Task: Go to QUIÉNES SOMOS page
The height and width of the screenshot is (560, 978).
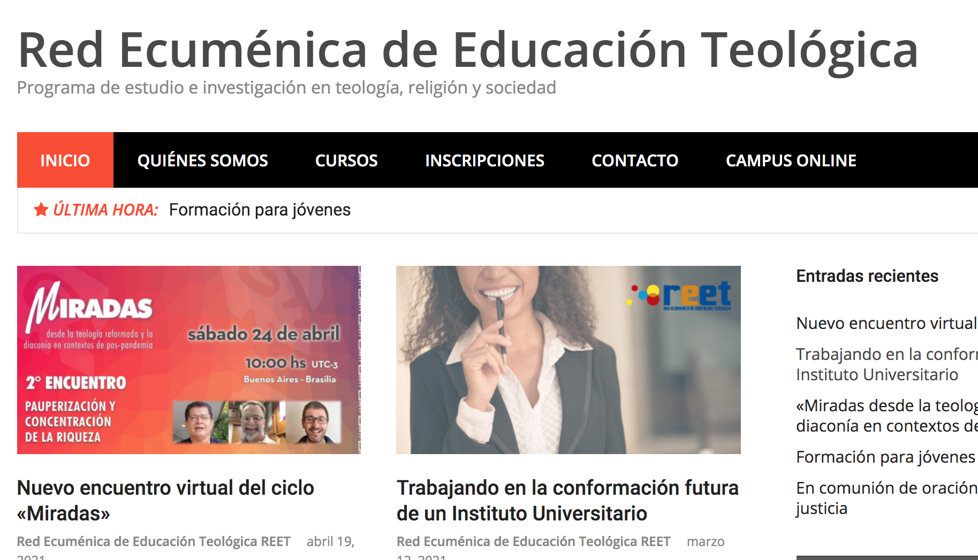Action: coord(202,160)
